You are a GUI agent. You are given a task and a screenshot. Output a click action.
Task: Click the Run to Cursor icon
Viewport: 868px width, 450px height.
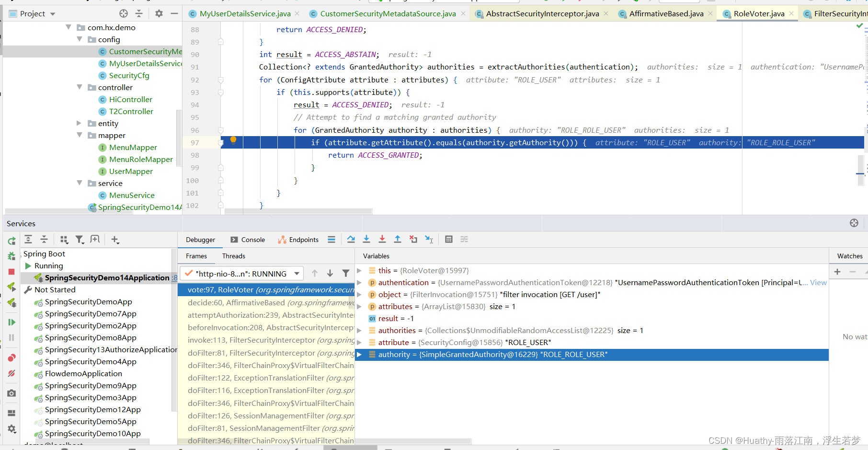point(429,239)
